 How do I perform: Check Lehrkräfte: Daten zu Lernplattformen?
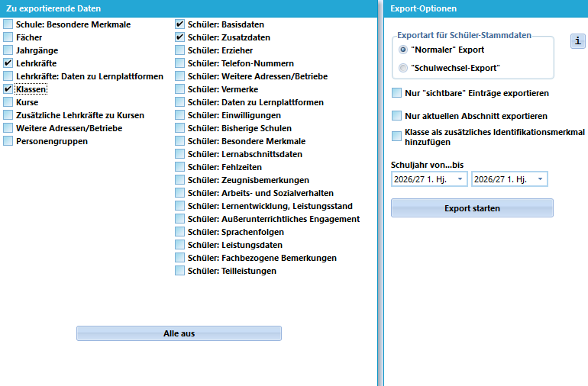point(8,76)
